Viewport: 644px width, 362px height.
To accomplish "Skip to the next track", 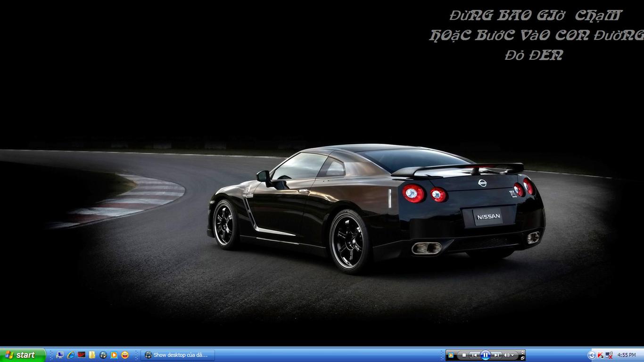I will tap(496, 355).
